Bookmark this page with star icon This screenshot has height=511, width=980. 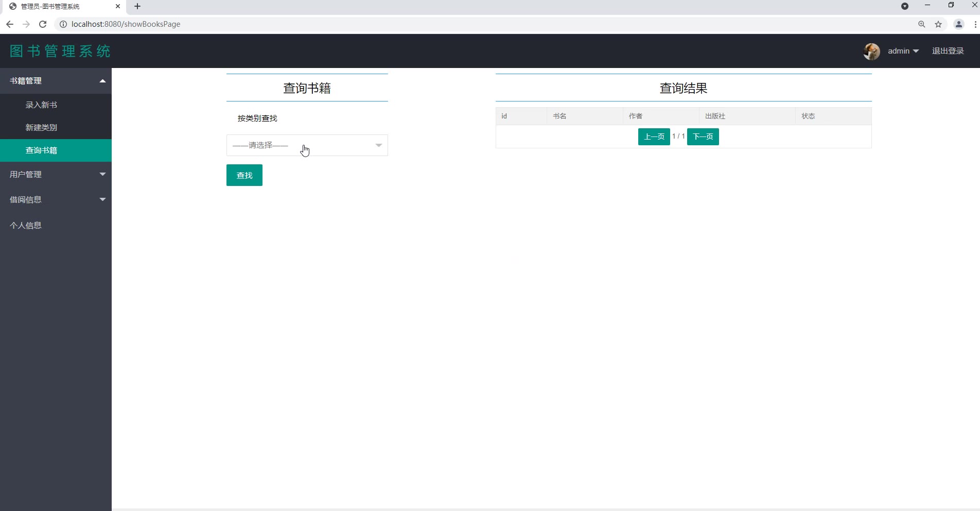pos(938,24)
